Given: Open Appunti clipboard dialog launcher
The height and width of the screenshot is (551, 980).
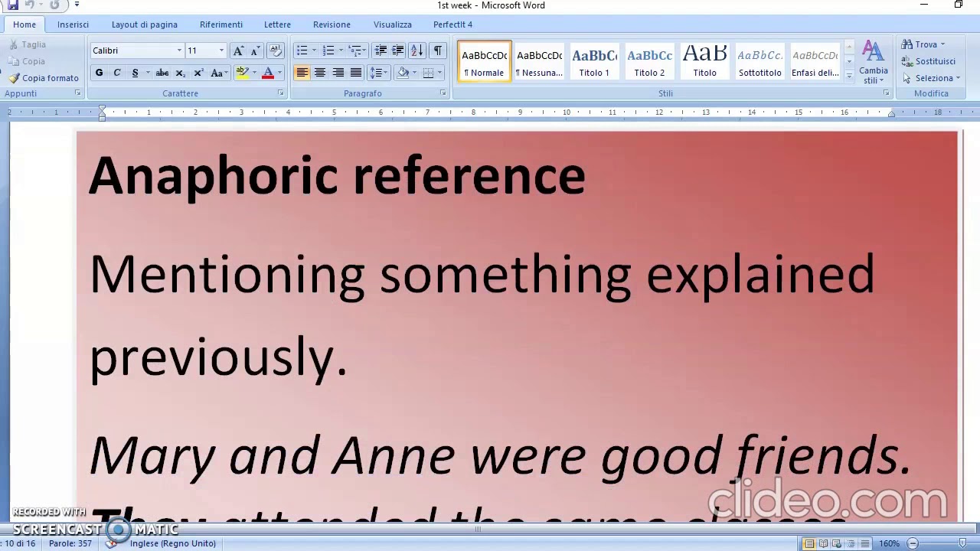Looking at the screenshot, I should (77, 93).
